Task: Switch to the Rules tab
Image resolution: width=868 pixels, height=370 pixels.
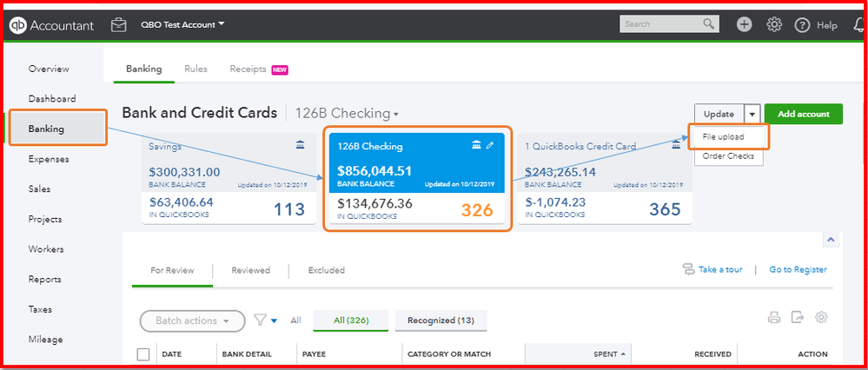Action: 196,69
